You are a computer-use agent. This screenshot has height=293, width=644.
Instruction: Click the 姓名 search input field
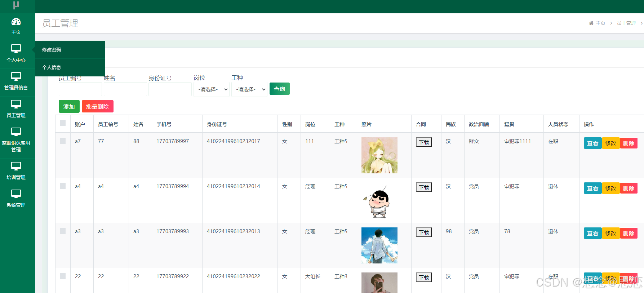(x=125, y=89)
